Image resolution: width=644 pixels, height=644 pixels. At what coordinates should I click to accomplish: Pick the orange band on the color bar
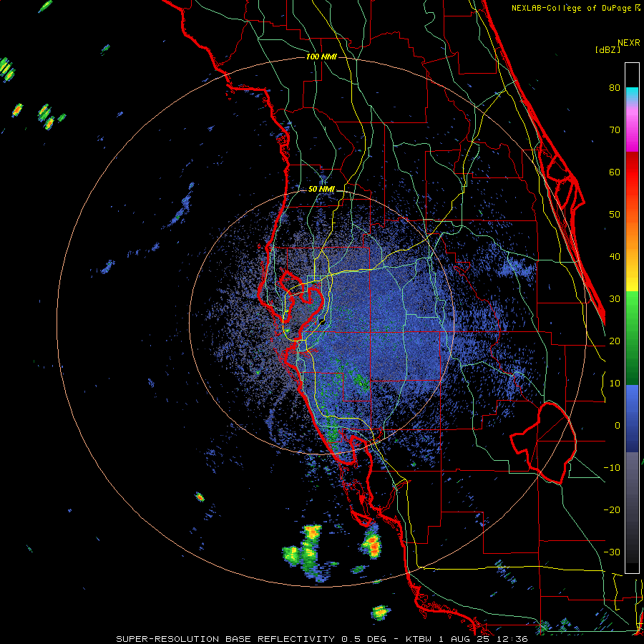tap(632, 234)
